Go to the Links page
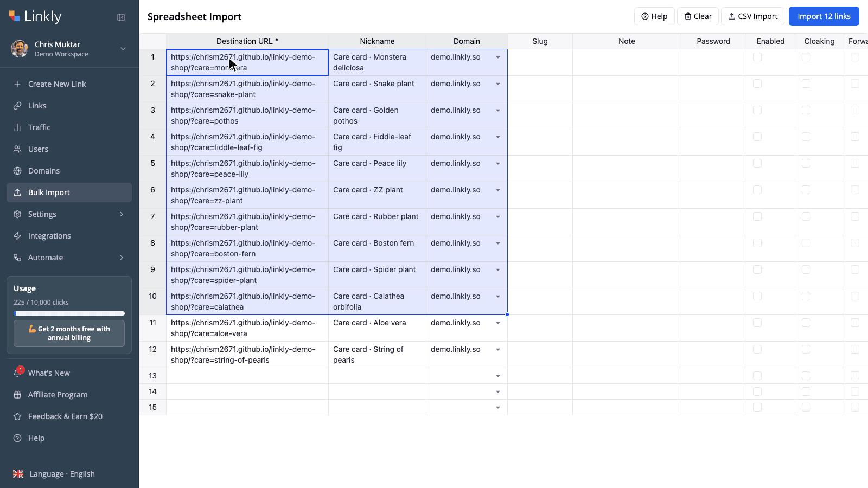Viewport: 868px width, 488px height. [69, 106]
